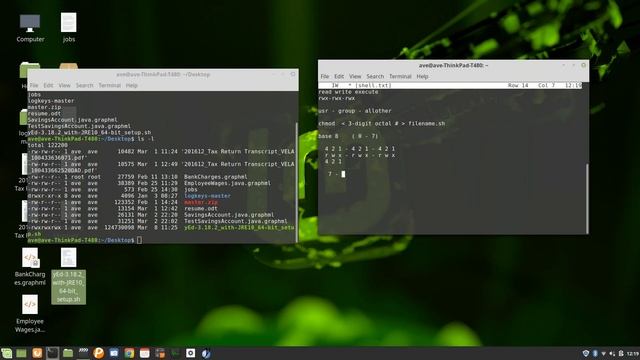Open View menu in Desktop terminal window
Image resolution: width=640 pixels, height=360 pixels.
coord(64,86)
